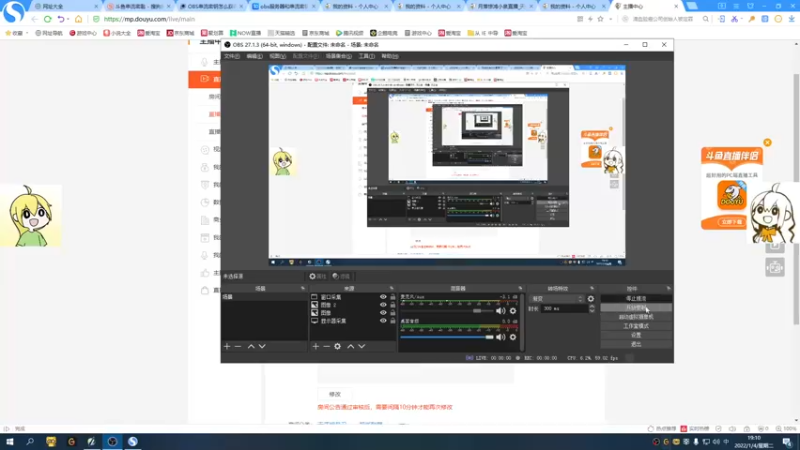The width and height of the screenshot is (800, 450).
Task: Close the 斗鱼直播伴侣 ad with orange X
Action: pyautogui.click(x=767, y=142)
